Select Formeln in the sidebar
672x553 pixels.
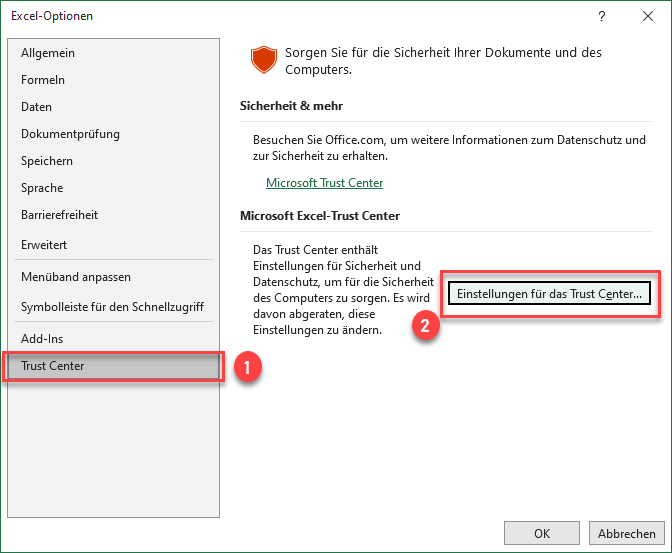point(114,80)
